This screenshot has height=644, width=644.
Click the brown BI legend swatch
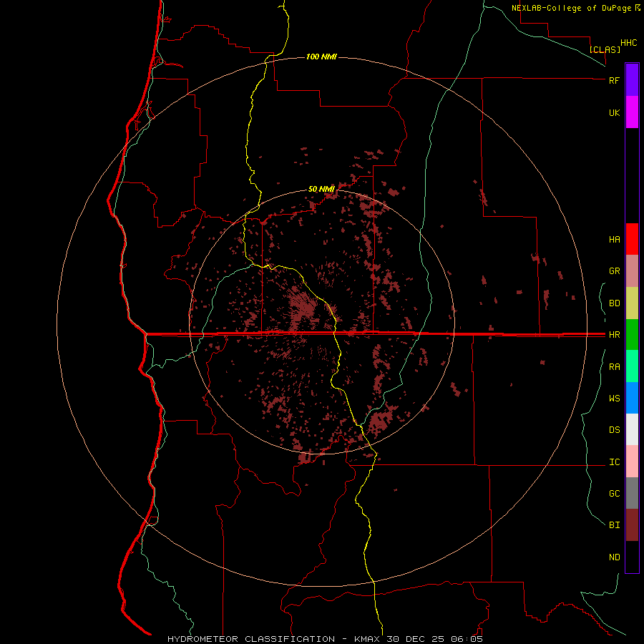632,525
